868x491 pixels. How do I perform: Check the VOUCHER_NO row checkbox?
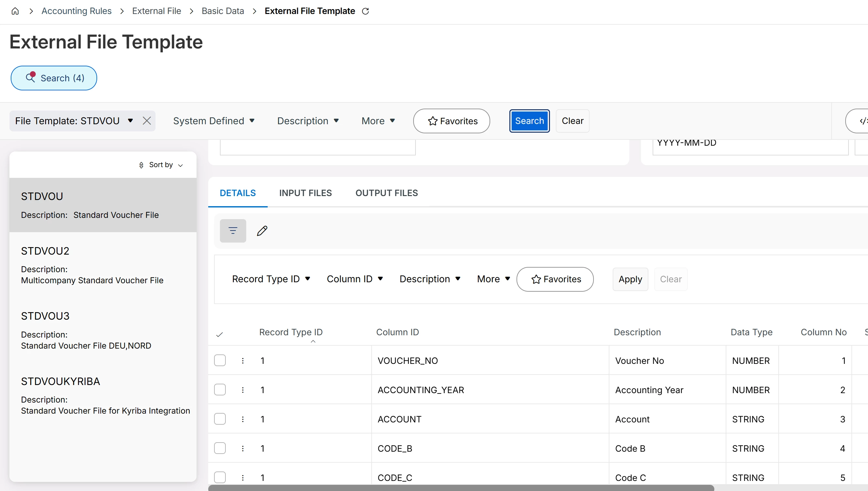coord(220,361)
